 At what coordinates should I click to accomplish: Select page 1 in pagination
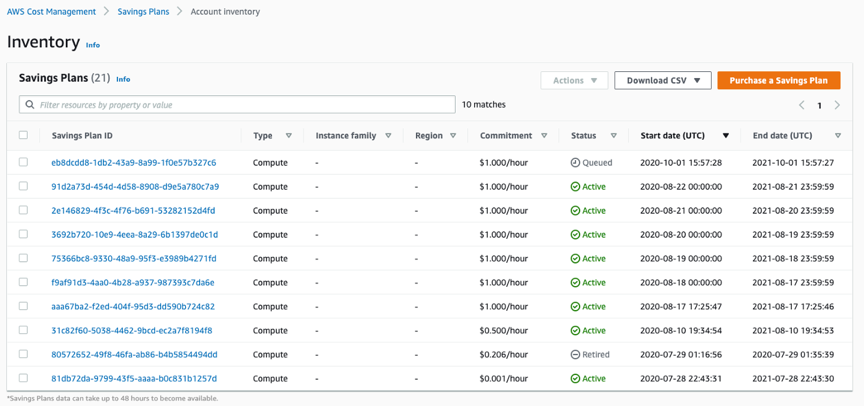point(819,106)
